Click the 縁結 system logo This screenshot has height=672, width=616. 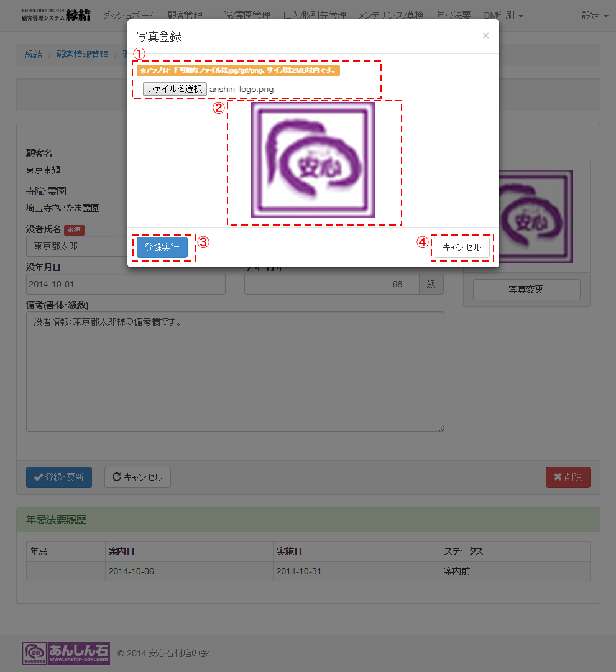56,16
